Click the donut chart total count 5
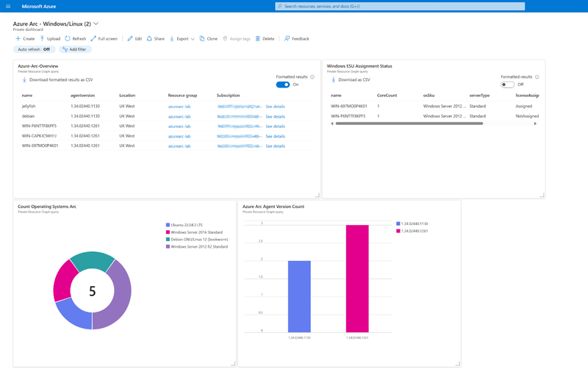Image resolution: width=588 pixels, height=372 pixels. click(x=93, y=291)
